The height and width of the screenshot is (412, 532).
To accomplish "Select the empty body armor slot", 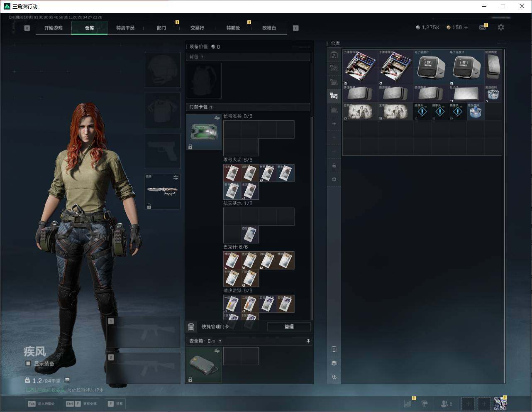I will 162,110.
